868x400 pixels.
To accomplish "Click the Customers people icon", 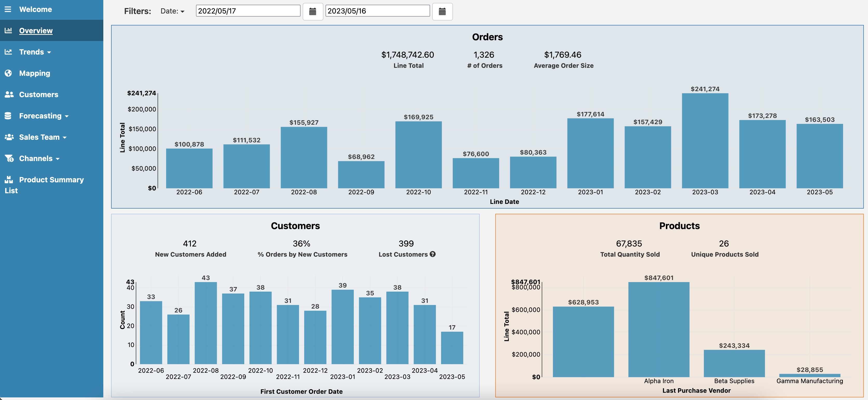I will pyautogui.click(x=9, y=95).
